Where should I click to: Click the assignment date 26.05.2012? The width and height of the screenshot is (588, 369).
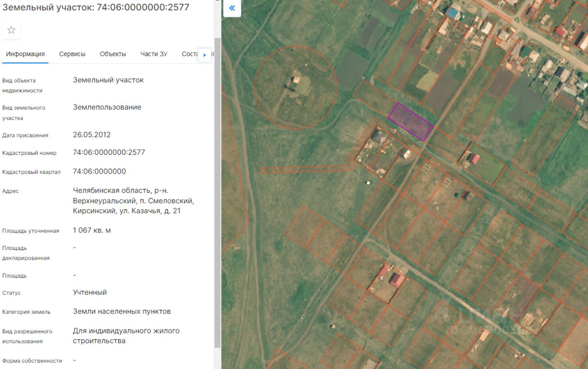[x=92, y=135]
